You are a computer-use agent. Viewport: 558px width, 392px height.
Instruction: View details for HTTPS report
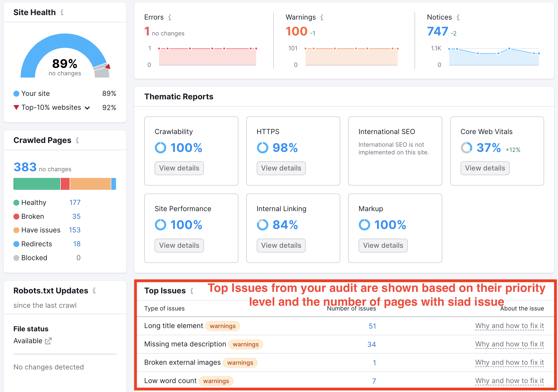(x=281, y=168)
